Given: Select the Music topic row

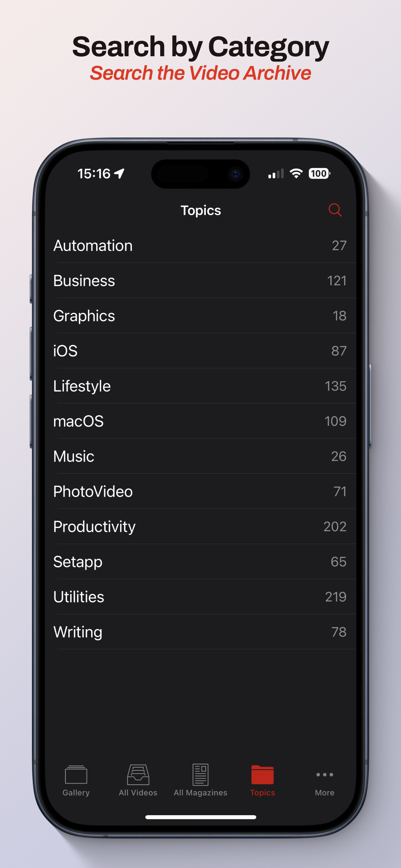Looking at the screenshot, I should [x=200, y=456].
